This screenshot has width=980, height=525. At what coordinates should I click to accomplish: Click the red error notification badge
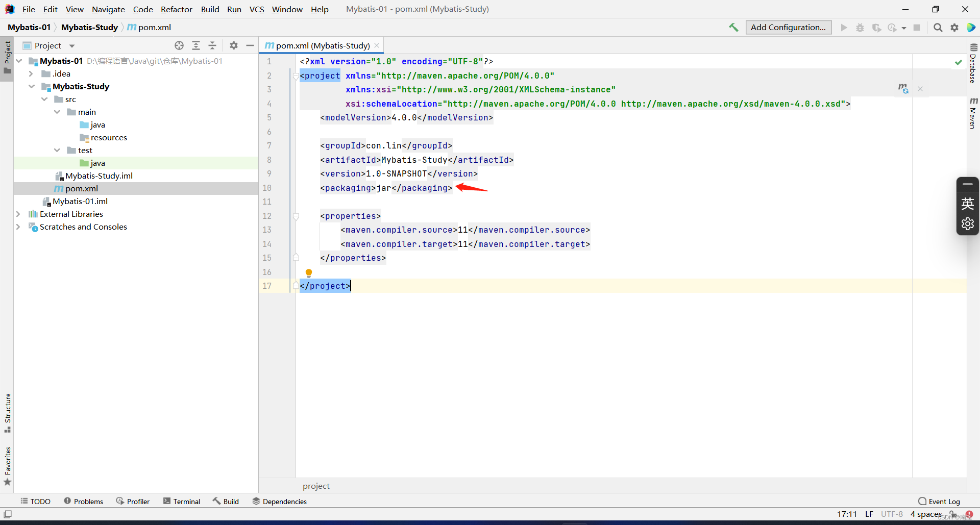coord(969,514)
